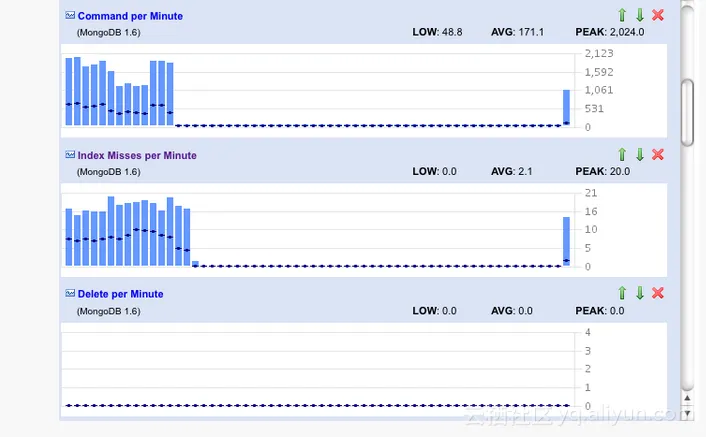This screenshot has width=706, height=437.
Task: Click the last bar in Index Misses chart
Action: (566, 241)
